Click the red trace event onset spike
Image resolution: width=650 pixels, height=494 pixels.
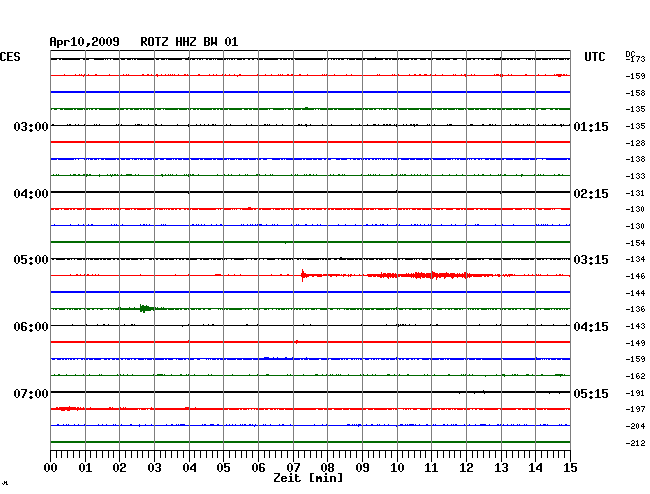[303, 275]
